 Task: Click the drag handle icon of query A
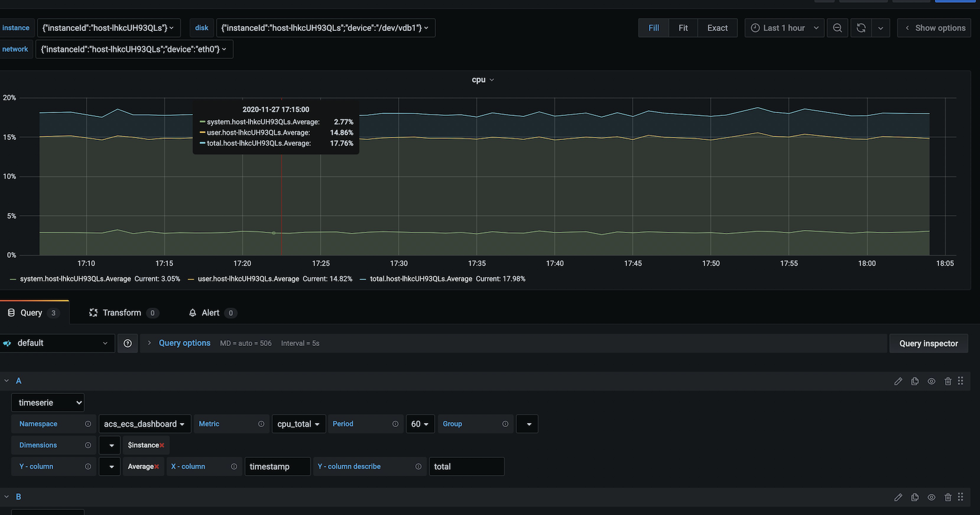click(961, 381)
